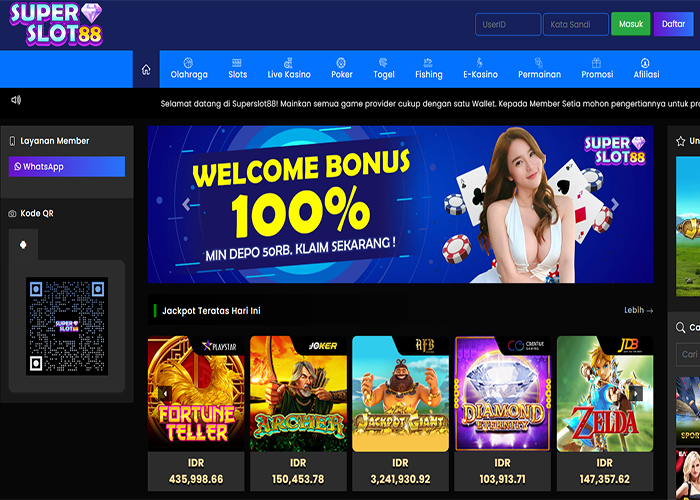
Task: Open the Zelda game thumbnail
Action: pyautogui.click(x=605, y=393)
